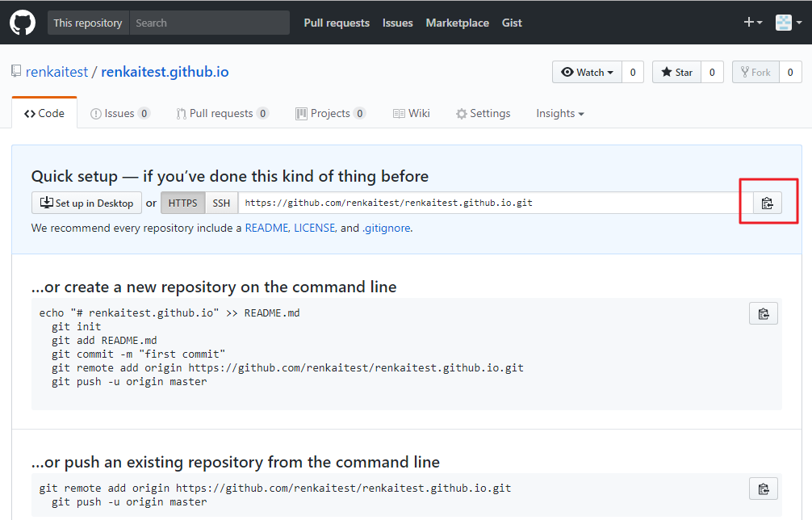Open Marketplace in top navigation

point(458,23)
